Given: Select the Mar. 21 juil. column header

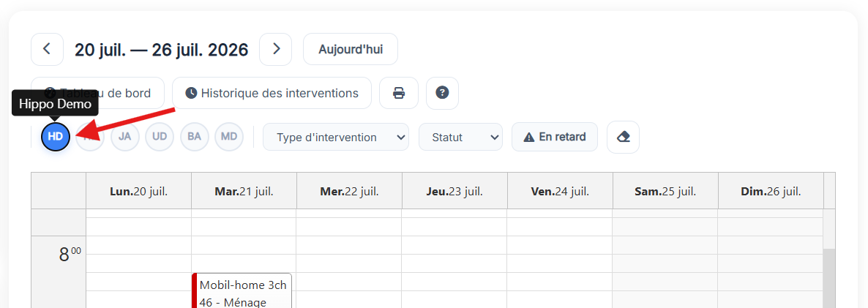Looking at the screenshot, I should click(244, 192).
